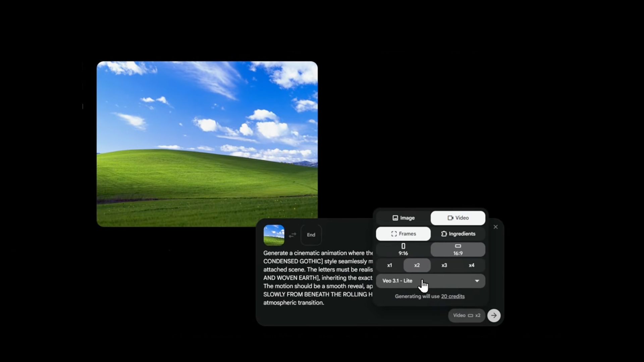The width and height of the screenshot is (644, 362).
Task: Click the camera icon on Video tab
Action: click(450, 218)
